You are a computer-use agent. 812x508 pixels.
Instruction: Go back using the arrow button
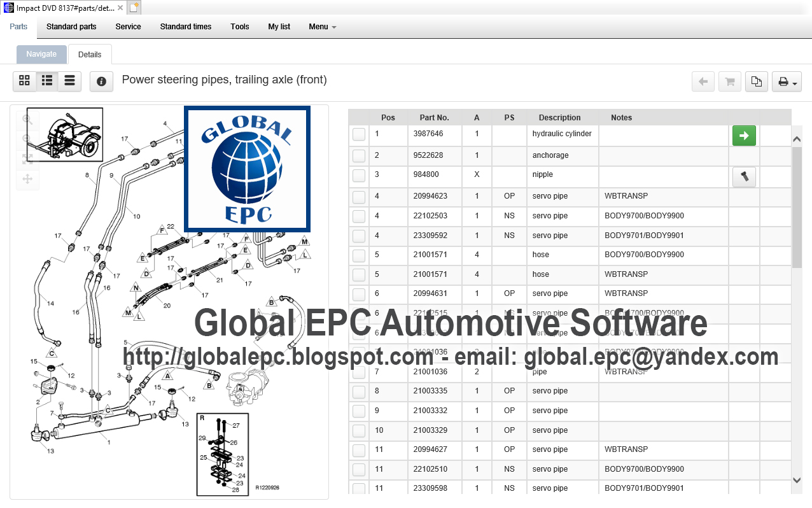(x=703, y=81)
